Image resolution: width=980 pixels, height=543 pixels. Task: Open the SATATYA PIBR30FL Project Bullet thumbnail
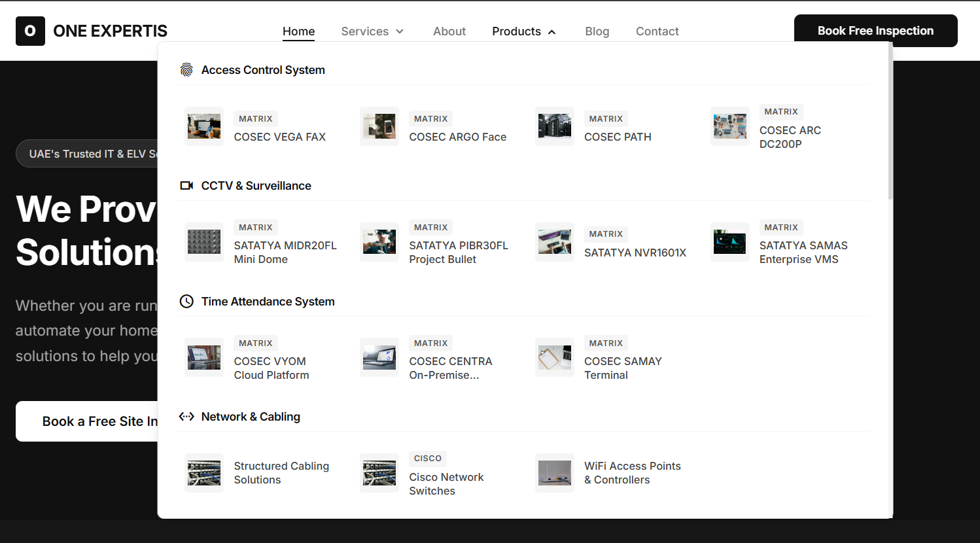[379, 242]
